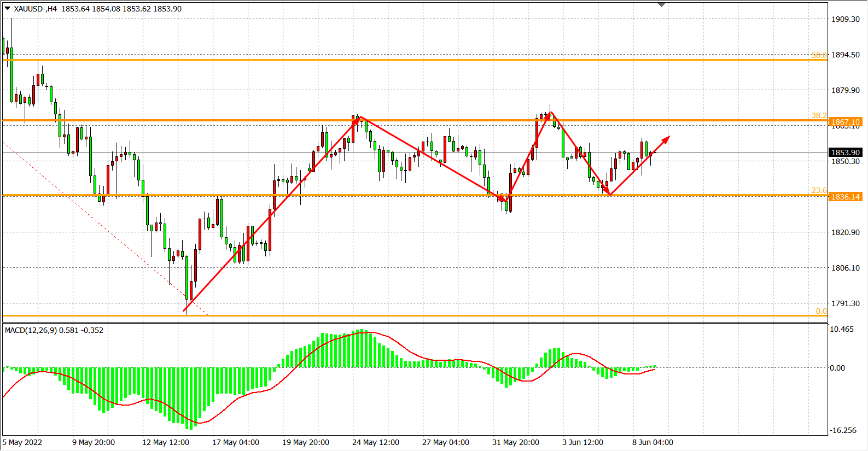This screenshot has width=868, height=451.
Task: Click the final upward red arrowhead
Action: 666,139
